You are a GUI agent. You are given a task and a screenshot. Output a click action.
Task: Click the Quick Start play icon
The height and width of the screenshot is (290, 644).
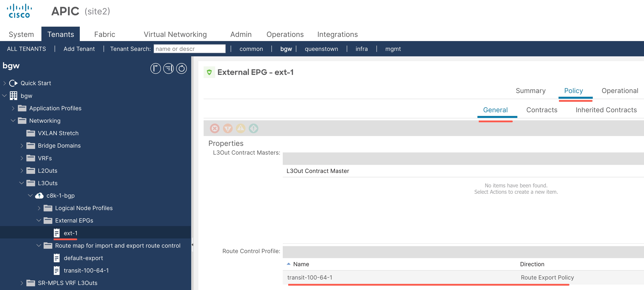14,83
